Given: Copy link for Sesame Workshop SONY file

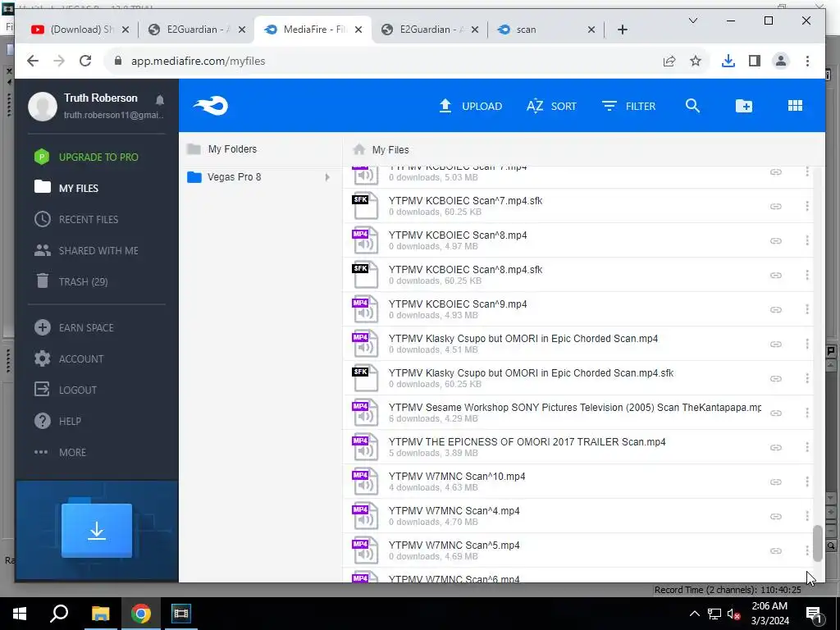Looking at the screenshot, I should (x=775, y=413).
